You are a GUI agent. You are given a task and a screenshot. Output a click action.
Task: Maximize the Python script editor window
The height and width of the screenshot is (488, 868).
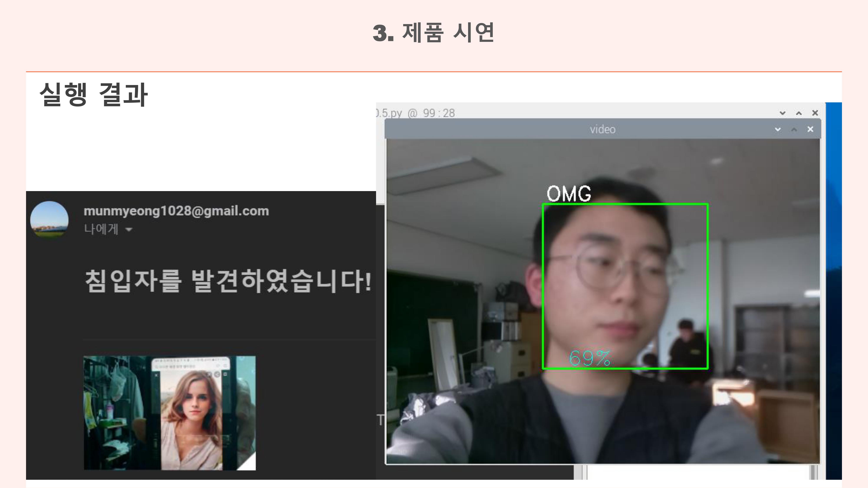click(799, 113)
